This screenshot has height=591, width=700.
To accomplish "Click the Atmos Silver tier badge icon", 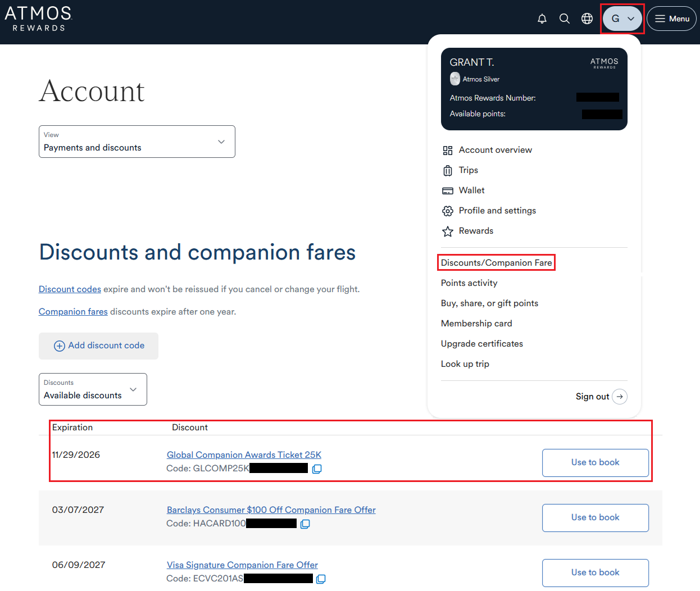I will pos(455,79).
